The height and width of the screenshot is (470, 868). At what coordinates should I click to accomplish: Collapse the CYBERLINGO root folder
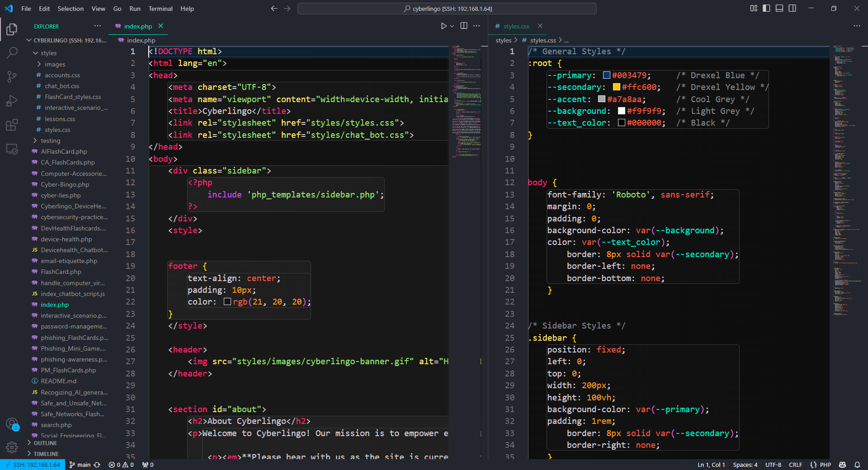point(68,40)
